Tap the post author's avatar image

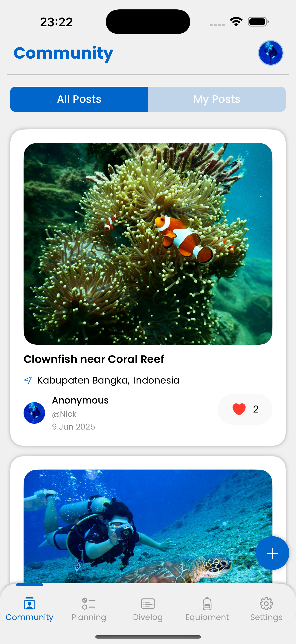click(x=34, y=413)
